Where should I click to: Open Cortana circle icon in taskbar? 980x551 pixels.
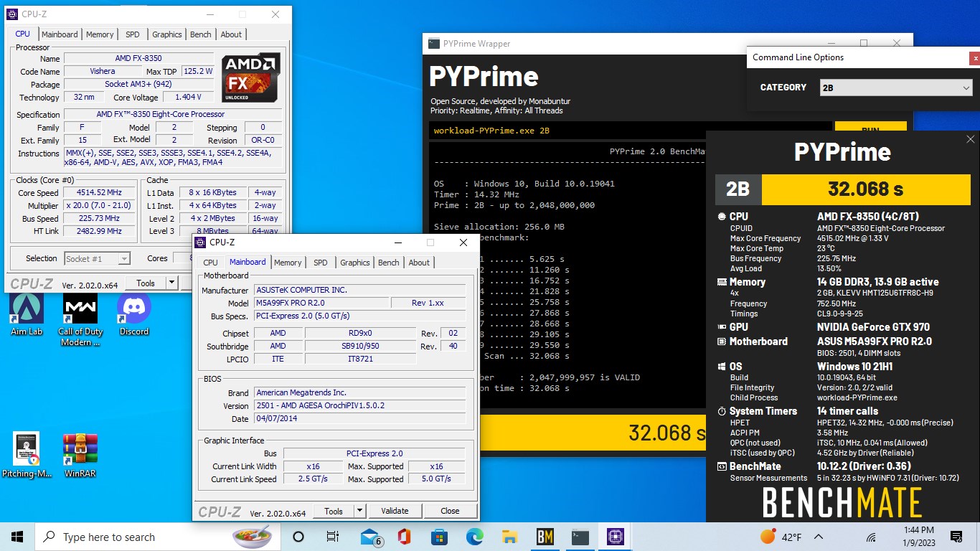[x=298, y=537]
